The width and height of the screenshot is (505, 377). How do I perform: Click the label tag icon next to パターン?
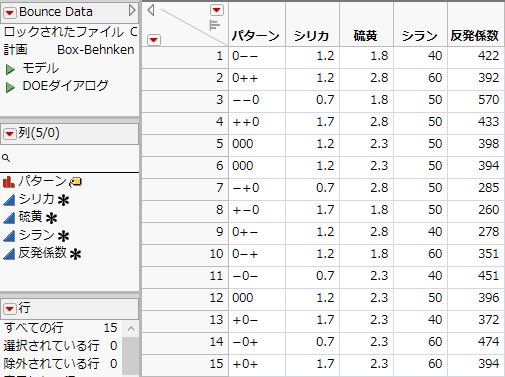(76, 182)
